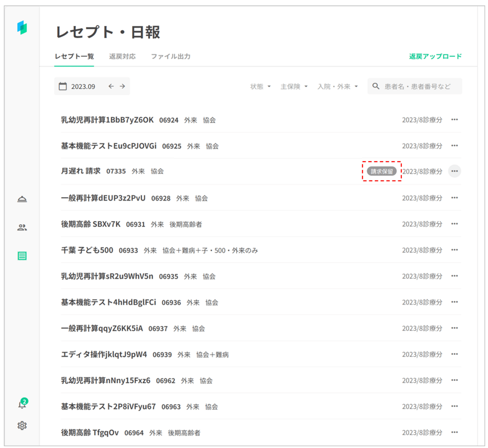Switch to the ファイル出力 tab
488x448 pixels.
[171, 56]
